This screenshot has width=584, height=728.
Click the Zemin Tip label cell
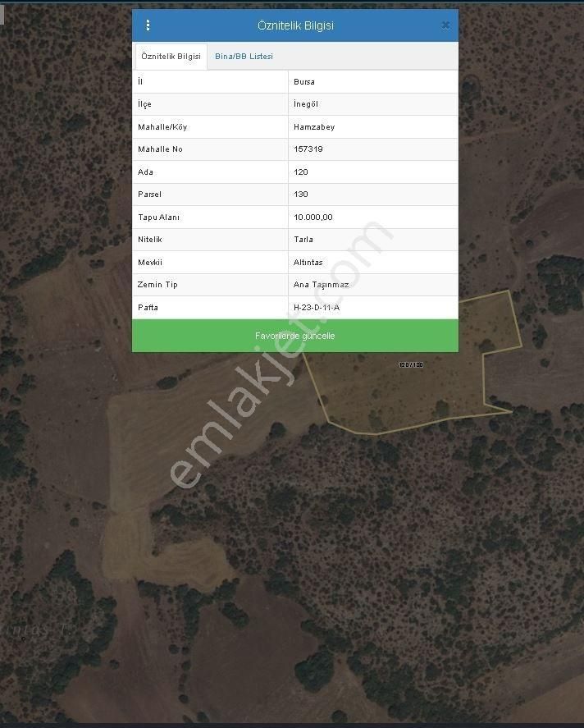tap(210, 285)
